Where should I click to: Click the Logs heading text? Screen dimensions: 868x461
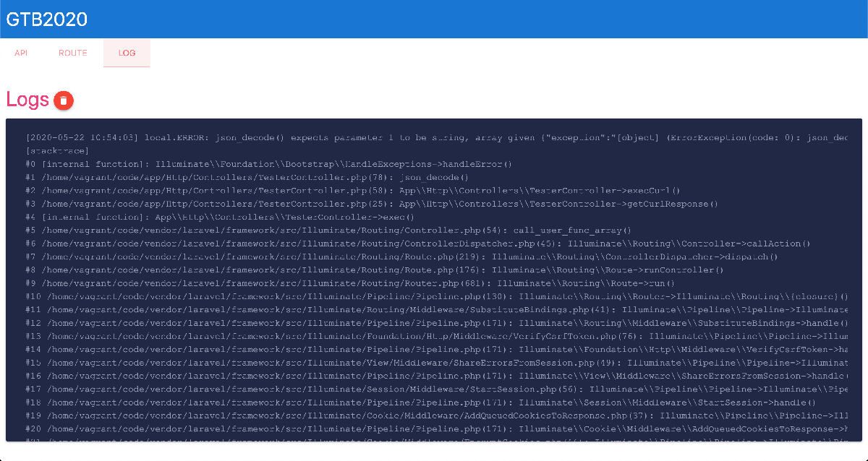coord(27,100)
